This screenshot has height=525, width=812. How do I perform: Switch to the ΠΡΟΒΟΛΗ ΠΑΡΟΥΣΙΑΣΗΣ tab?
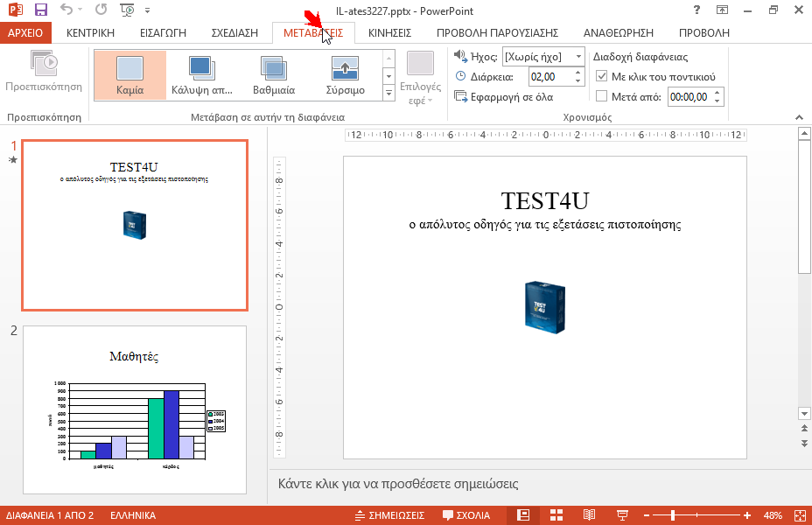tap(497, 32)
